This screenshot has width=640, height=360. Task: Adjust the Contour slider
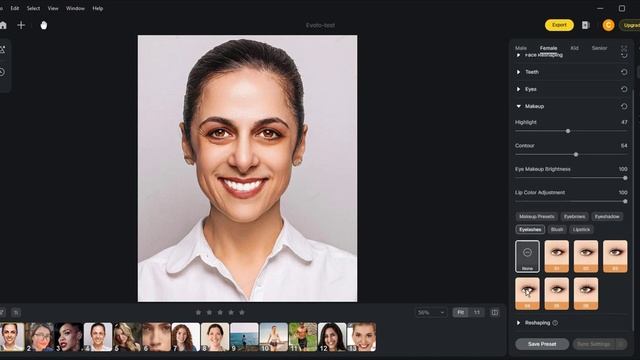tap(571, 154)
